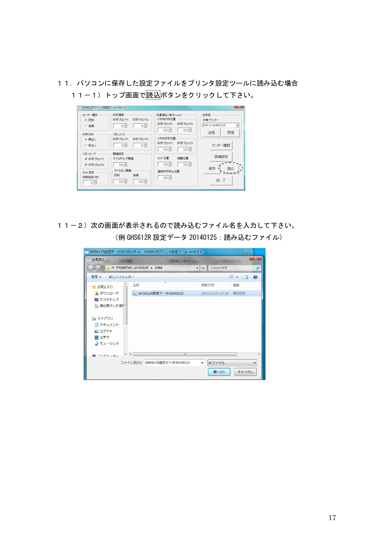This screenshot has width=392, height=554.
Task: Click the view mode icon
Action: (231, 277)
